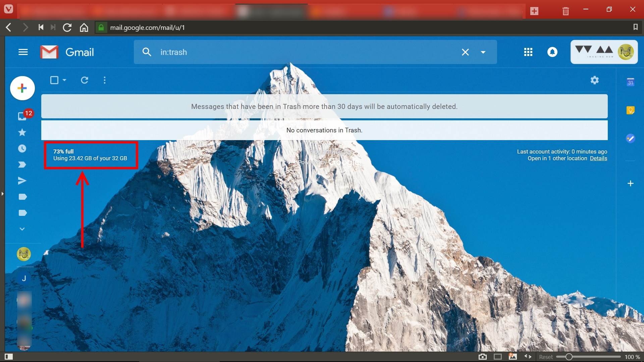The image size is (644, 362).
Task: Open Google apps grid
Action: click(x=528, y=52)
